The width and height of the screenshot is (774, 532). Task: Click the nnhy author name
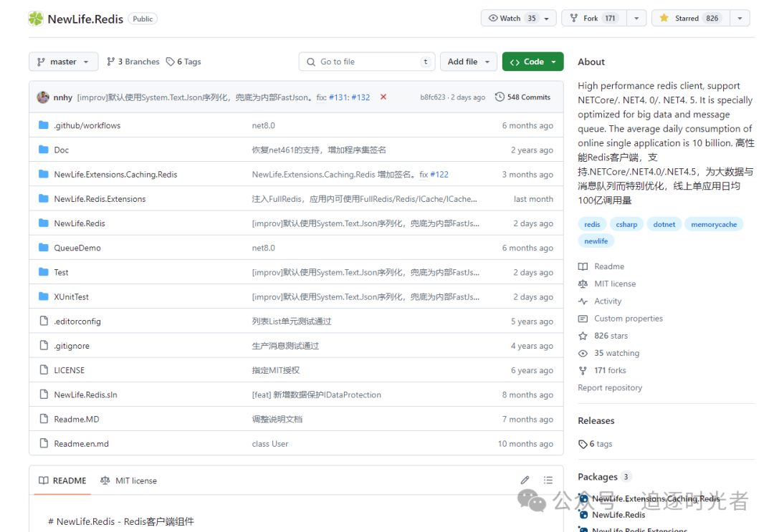coord(62,97)
